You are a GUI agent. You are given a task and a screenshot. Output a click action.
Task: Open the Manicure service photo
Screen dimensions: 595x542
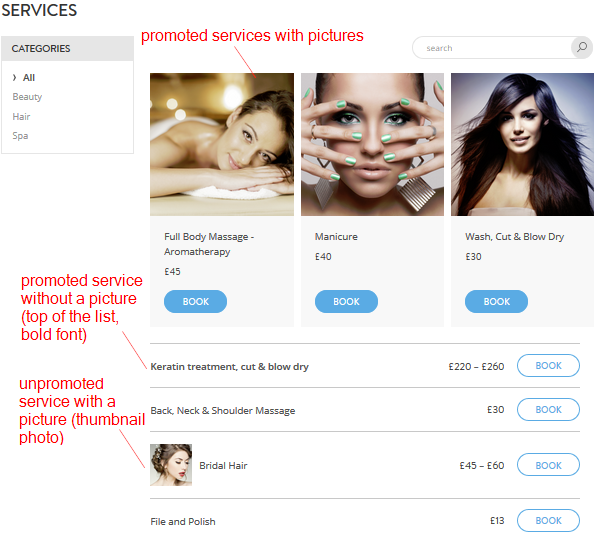372,145
